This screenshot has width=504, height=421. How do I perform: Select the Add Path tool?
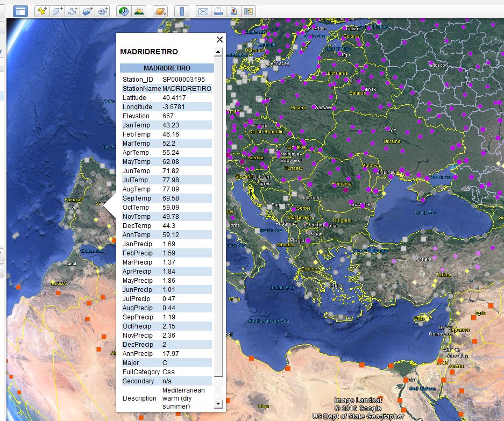point(72,10)
